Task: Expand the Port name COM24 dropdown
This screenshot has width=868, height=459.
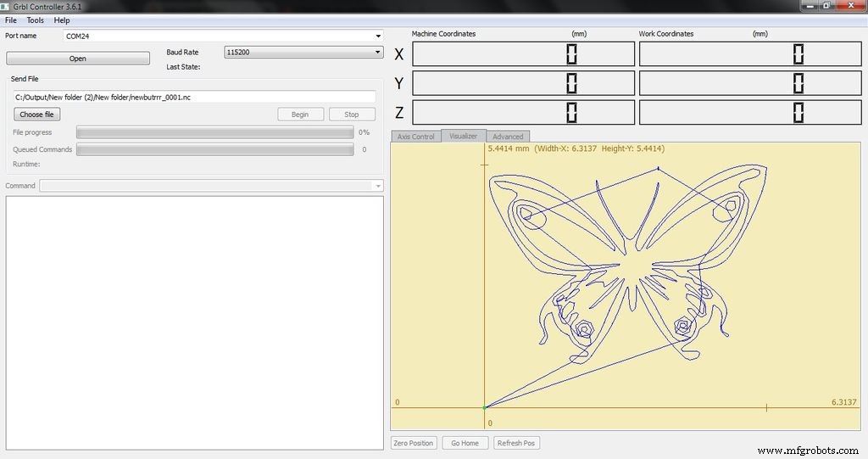Action: coord(378,36)
